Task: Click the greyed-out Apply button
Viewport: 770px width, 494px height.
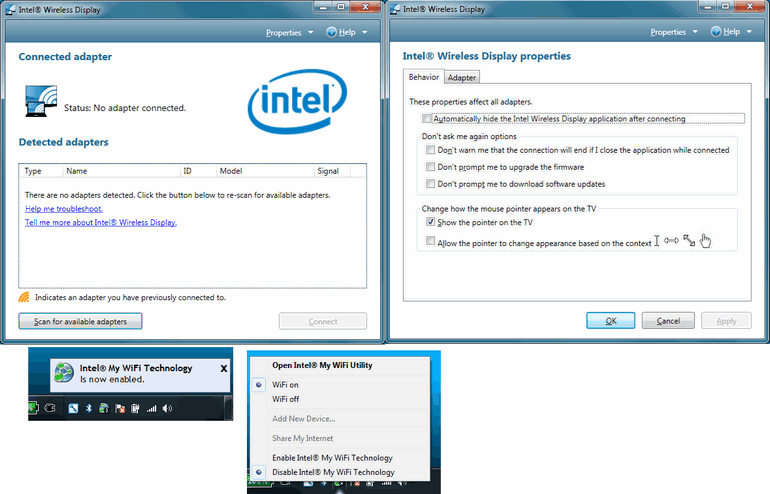Action: (726, 321)
